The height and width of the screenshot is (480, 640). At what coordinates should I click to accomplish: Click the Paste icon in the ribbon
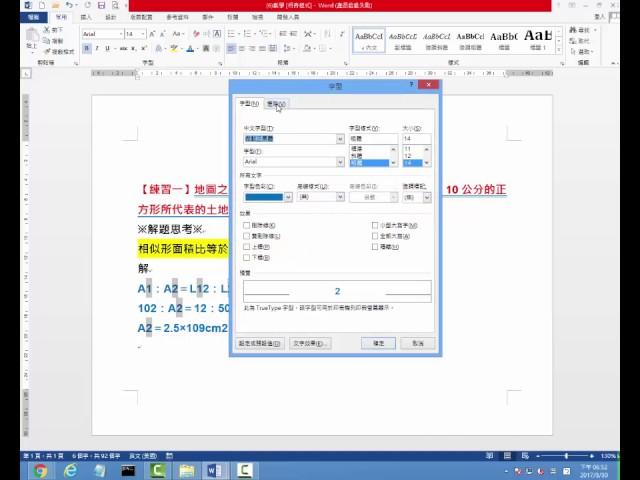(x=32, y=40)
